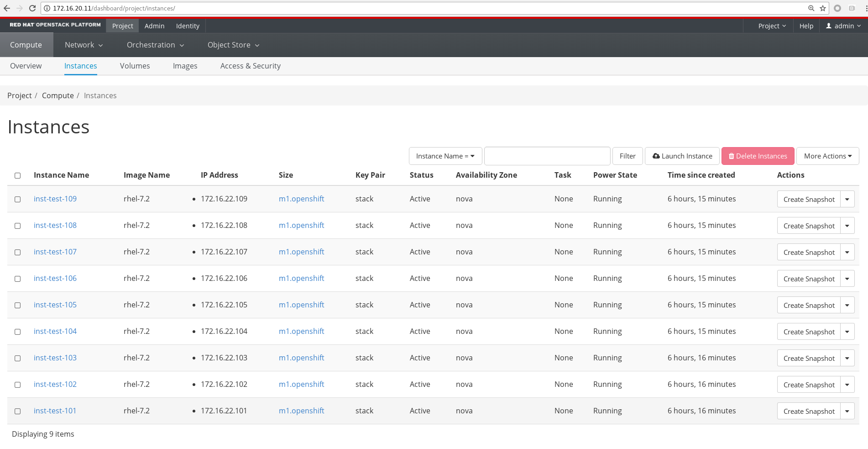
Task: Open action arrow for inst-test-106
Action: pyautogui.click(x=847, y=279)
